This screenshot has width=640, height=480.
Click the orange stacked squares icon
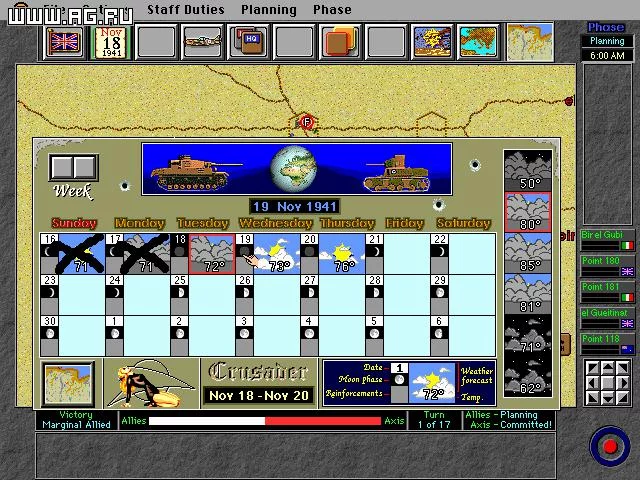tap(340, 41)
